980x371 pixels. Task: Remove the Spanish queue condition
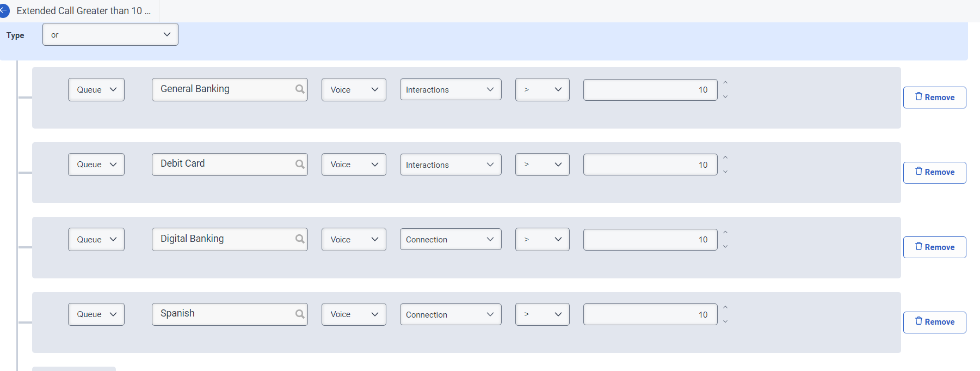pyautogui.click(x=934, y=322)
